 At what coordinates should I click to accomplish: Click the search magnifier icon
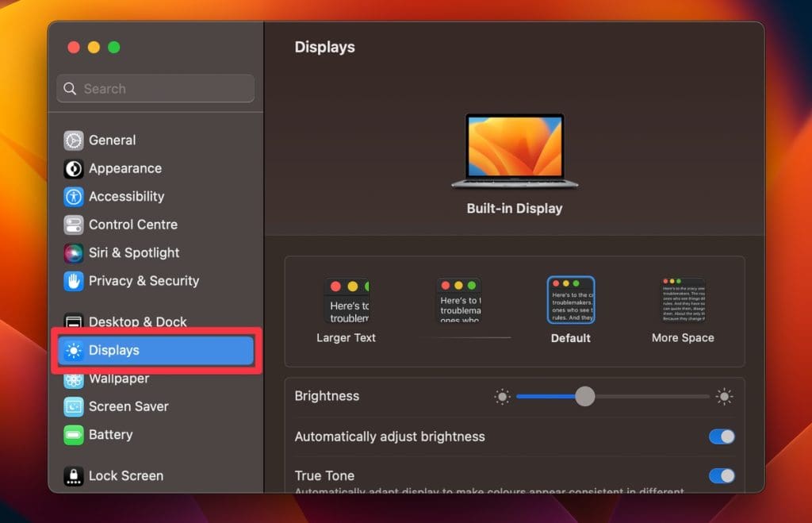(70, 89)
